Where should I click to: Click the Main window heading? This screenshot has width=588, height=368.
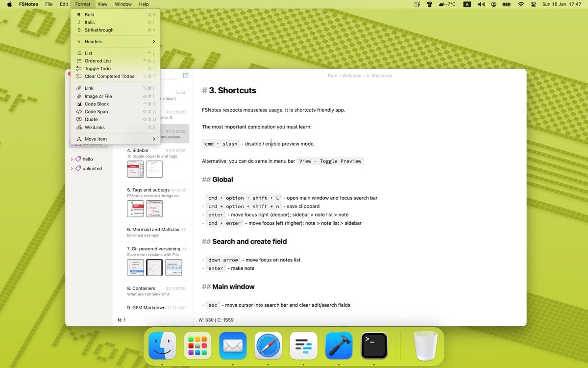click(233, 287)
